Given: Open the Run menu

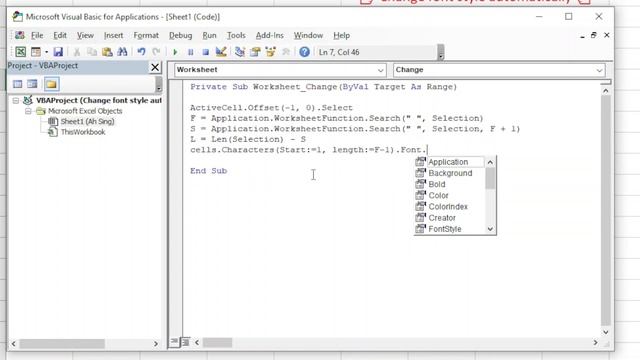Looking at the screenshot, I should (209, 36).
